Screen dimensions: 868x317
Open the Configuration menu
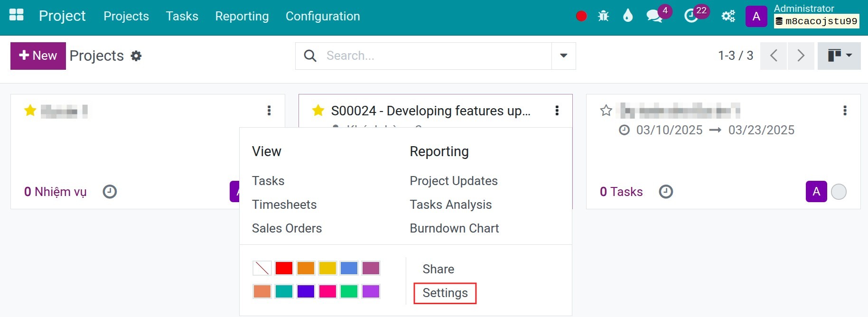point(323,16)
